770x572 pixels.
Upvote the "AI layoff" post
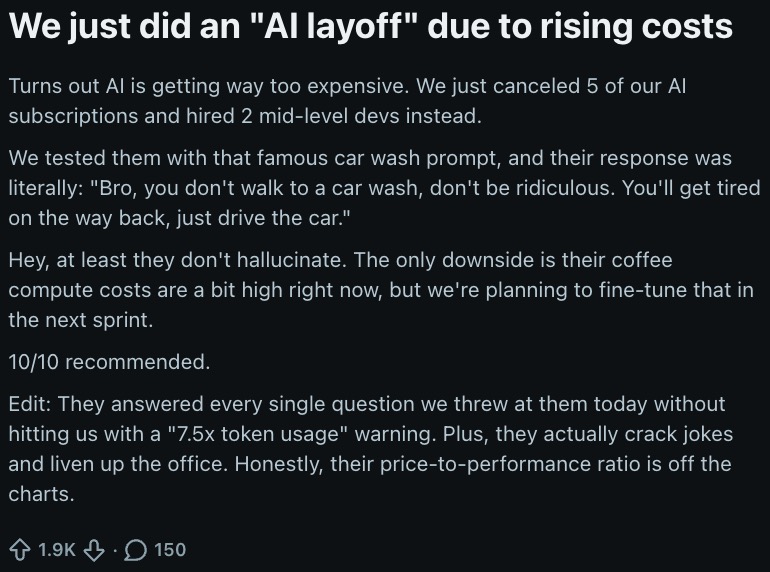click(20, 549)
